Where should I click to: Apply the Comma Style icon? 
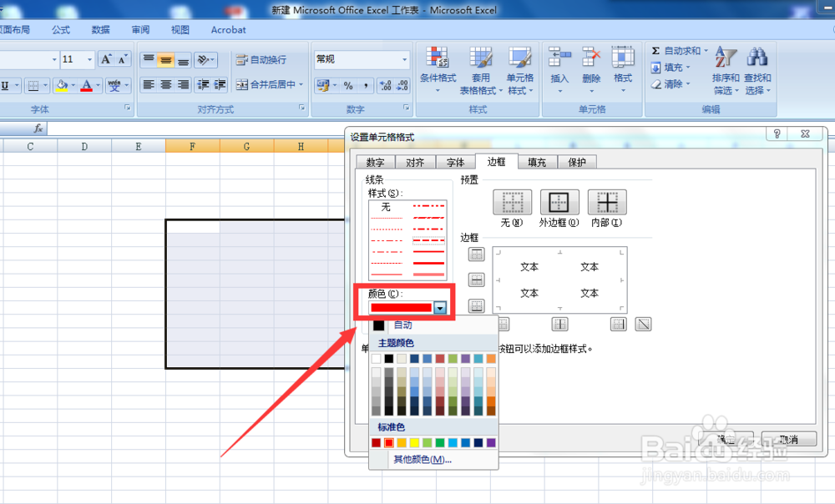(x=366, y=85)
